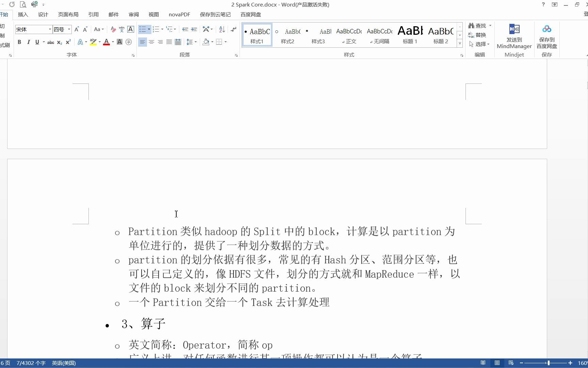Open font name dropdown 宋体
The height and width of the screenshot is (368, 588).
pyautogui.click(x=50, y=29)
